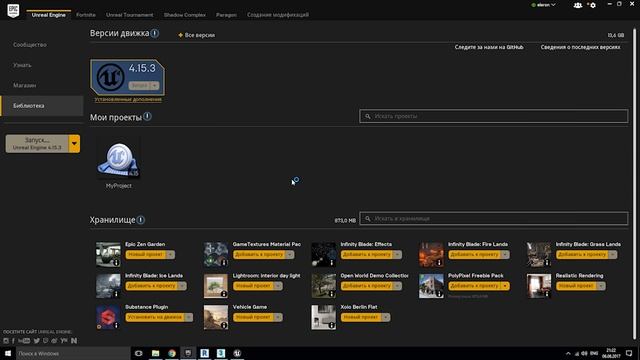Expand the engine 4.15.3 options arrow
Screen dimensions: 640x360
point(155,85)
